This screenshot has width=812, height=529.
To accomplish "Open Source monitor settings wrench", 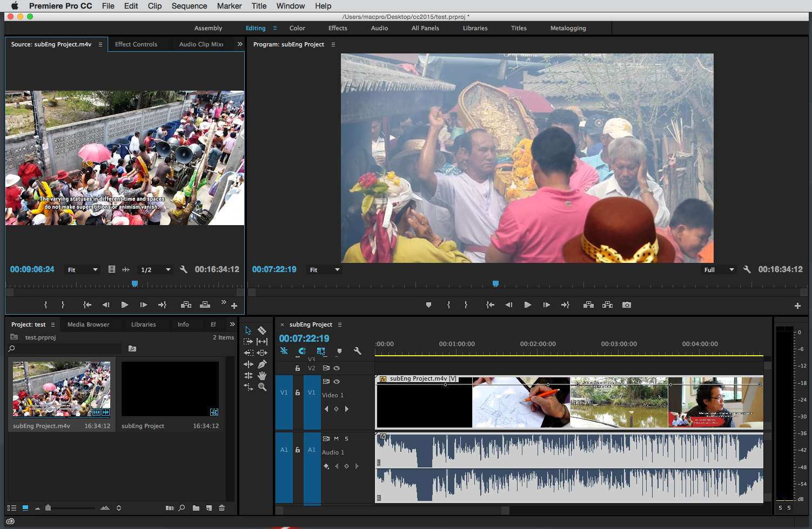I will (184, 269).
